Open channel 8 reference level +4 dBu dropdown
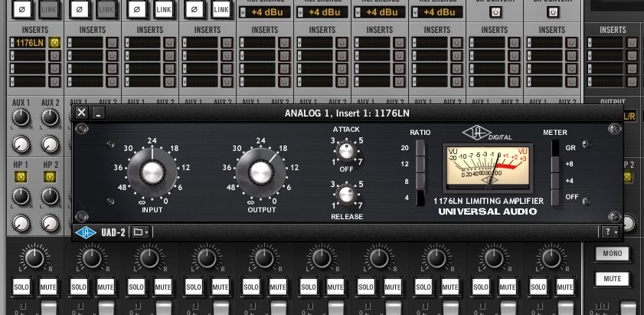 pyautogui.click(x=438, y=12)
